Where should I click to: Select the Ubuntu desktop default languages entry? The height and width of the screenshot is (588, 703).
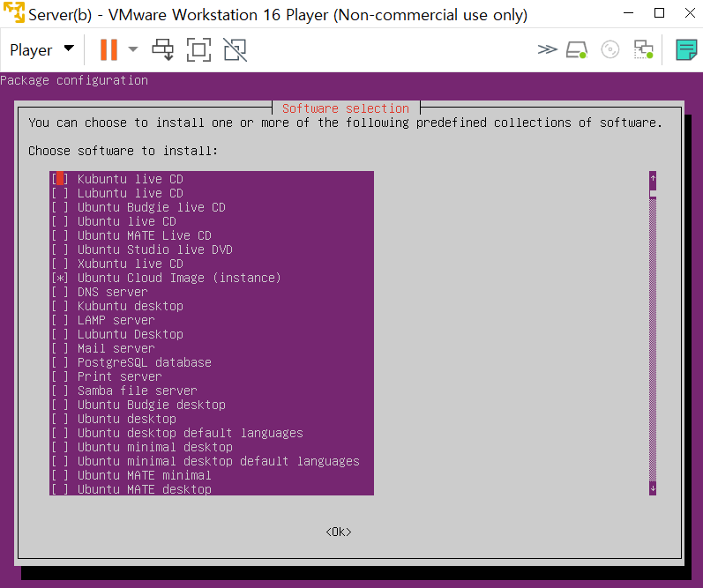coord(191,433)
